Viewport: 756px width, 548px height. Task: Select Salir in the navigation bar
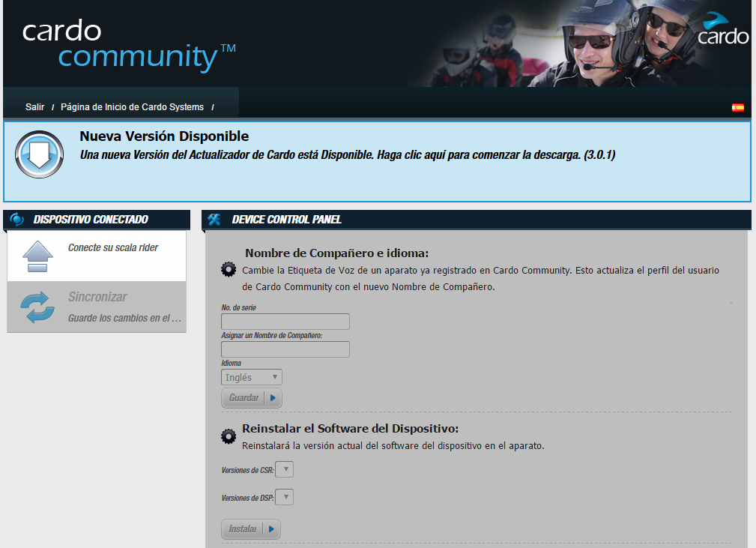(34, 107)
